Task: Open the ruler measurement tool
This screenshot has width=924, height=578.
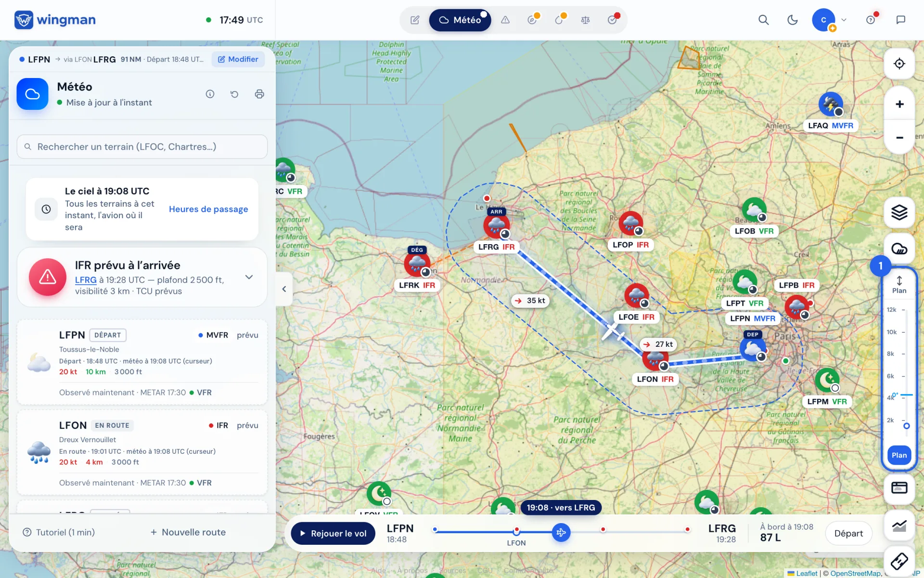Action: click(899, 561)
